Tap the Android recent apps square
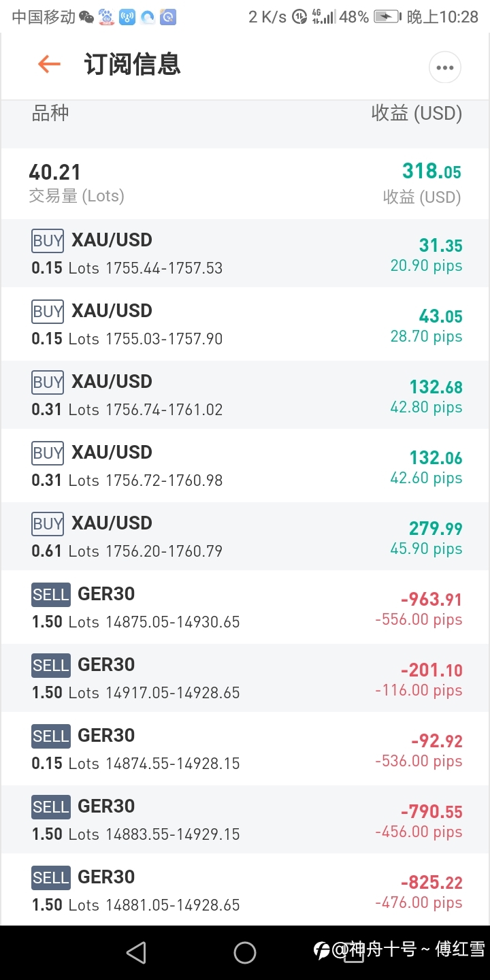Image resolution: width=490 pixels, height=980 pixels. 353,952
